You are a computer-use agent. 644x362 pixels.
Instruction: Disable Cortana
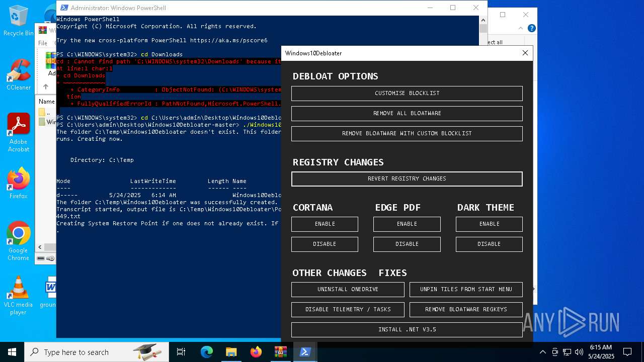pos(325,244)
